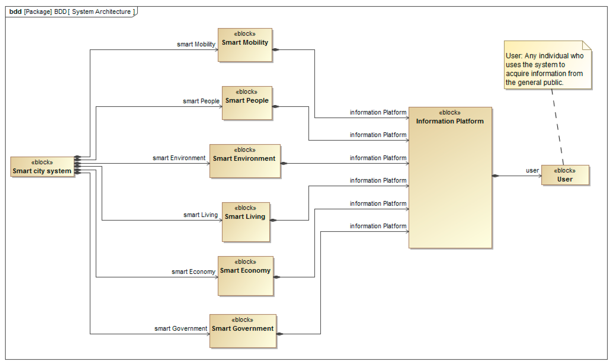The image size is (612, 364).
Task: Select the Smart city system block
Action: [x=42, y=167]
